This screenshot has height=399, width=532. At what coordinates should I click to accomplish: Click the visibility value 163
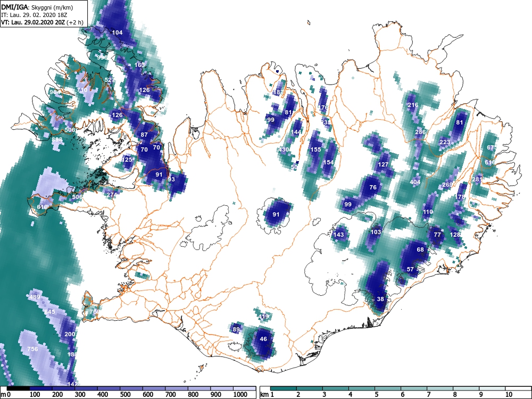click(x=139, y=65)
